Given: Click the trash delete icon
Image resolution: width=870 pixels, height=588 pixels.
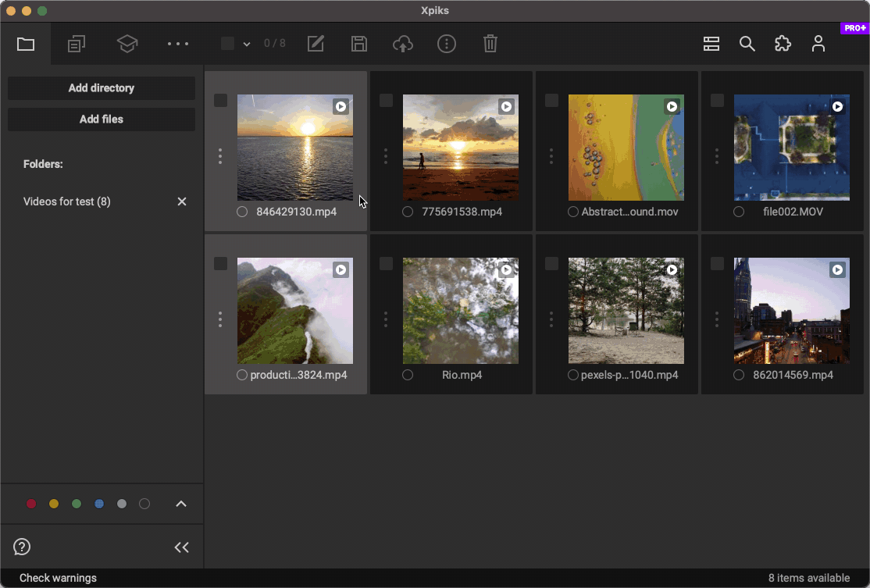Looking at the screenshot, I should [490, 44].
